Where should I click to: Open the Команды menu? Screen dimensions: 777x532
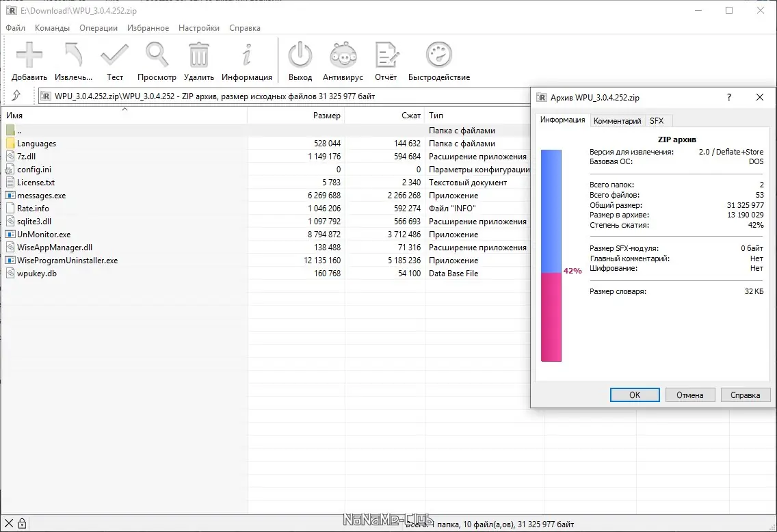pos(52,28)
